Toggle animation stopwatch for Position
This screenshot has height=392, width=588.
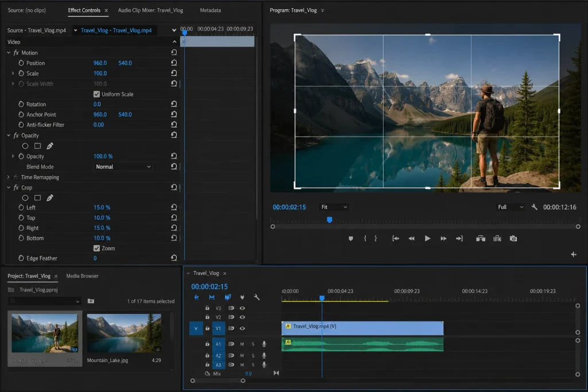(x=21, y=63)
